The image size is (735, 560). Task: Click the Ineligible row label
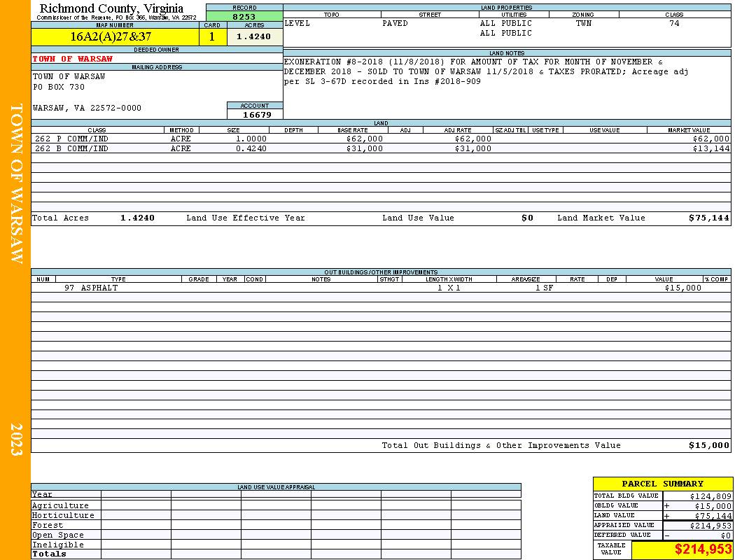(57, 545)
